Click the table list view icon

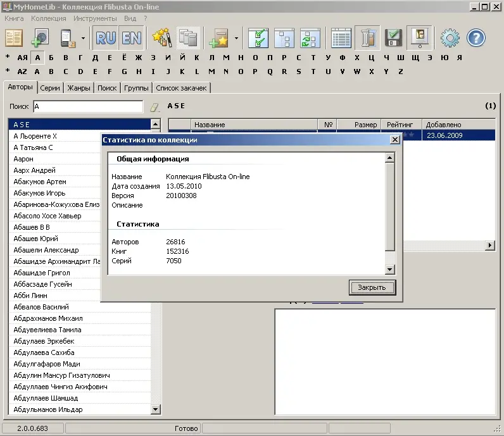341,38
